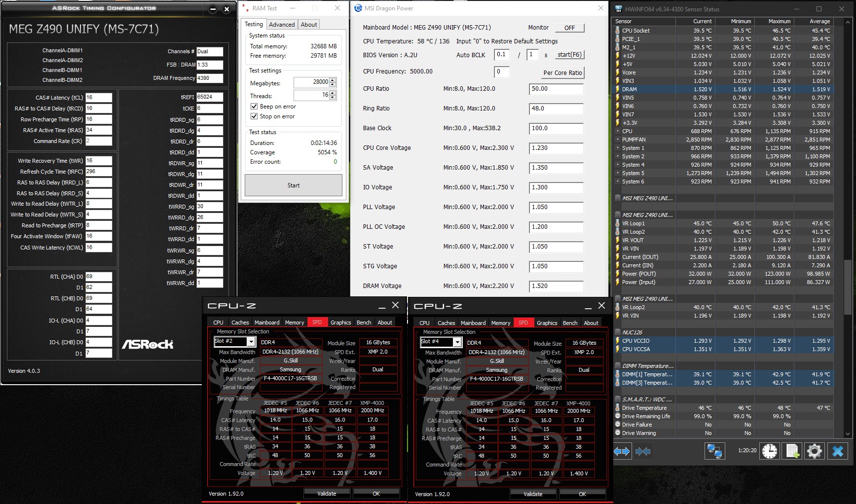Viewport: 856px width, 504px height.
Task: Click the Maximum column header in HWiNFO
Action: click(774, 22)
